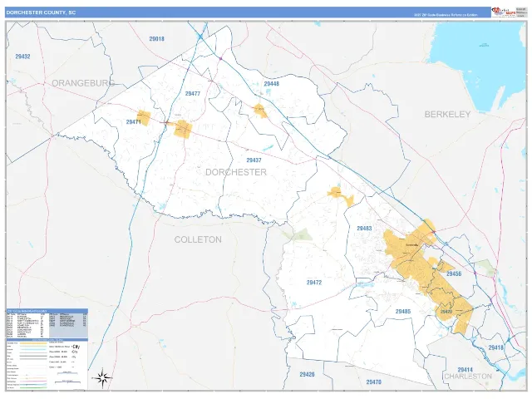Click the map legend panel

(47, 364)
